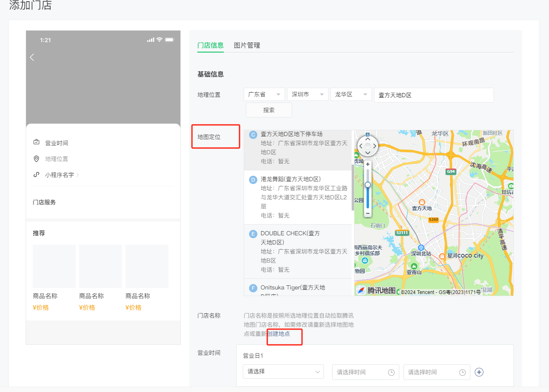Click the 壹方天地 map pin
The width and height of the screenshot is (549, 392).
click(x=422, y=202)
